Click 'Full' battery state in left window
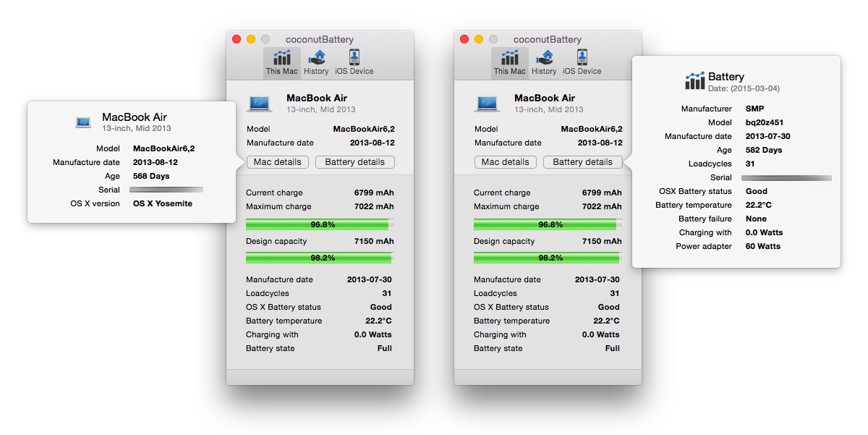This screenshot has height=435, width=868. [385, 348]
